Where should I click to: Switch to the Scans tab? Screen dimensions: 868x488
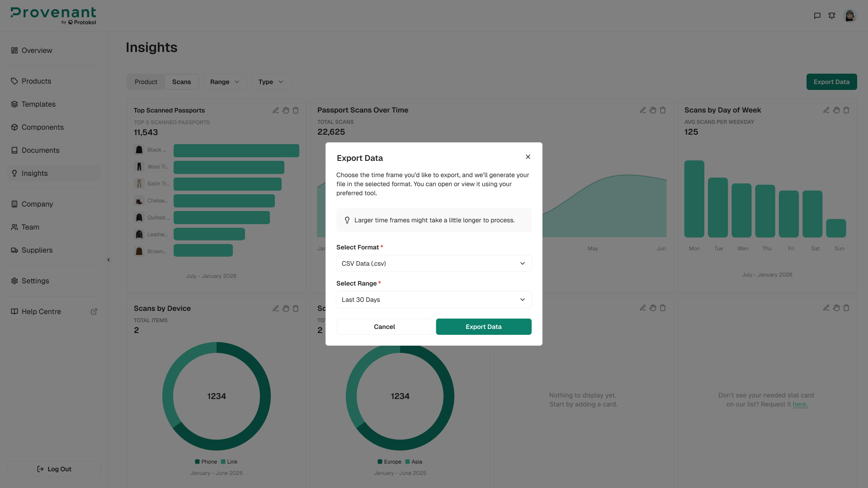point(182,82)
